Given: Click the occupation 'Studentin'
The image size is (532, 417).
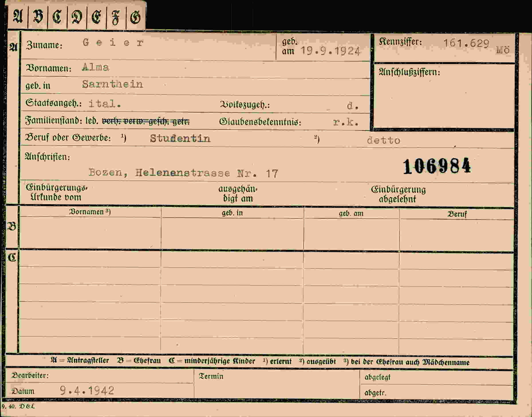Looking at the screenshot, I should click(180, 138).
